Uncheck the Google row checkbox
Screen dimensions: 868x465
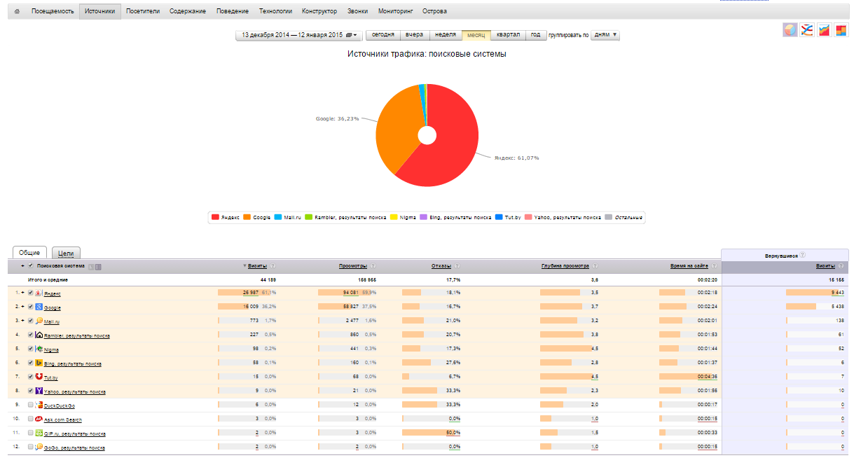click(x=30, y=307)
